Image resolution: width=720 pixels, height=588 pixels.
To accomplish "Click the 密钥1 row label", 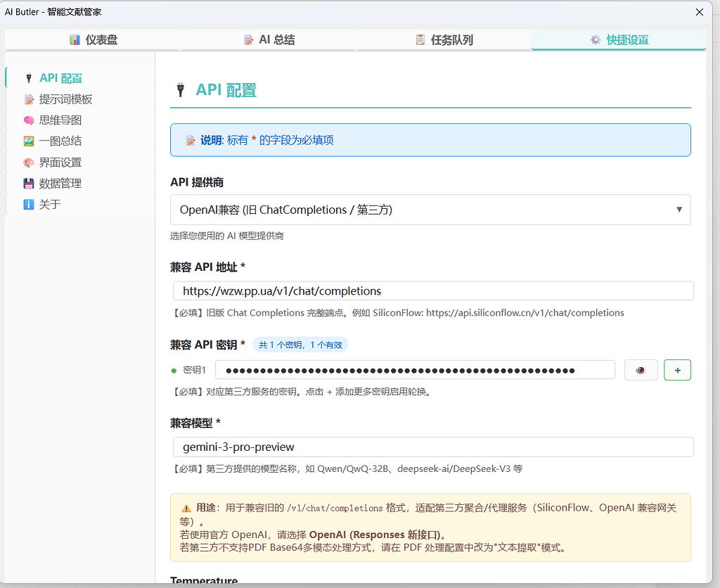I will pos(194,370).
